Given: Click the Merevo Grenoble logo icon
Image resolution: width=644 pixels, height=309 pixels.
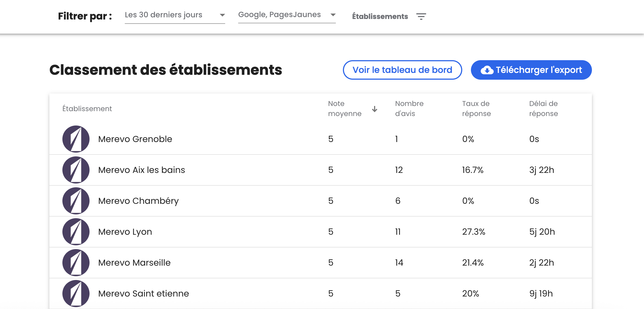Looking at the screenshot, I should point(76,139).
